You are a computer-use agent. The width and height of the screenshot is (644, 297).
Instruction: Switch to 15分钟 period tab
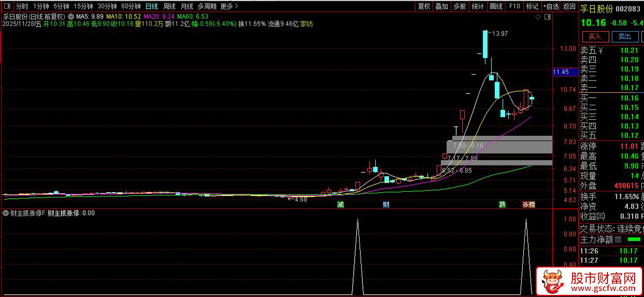(83, 6)
